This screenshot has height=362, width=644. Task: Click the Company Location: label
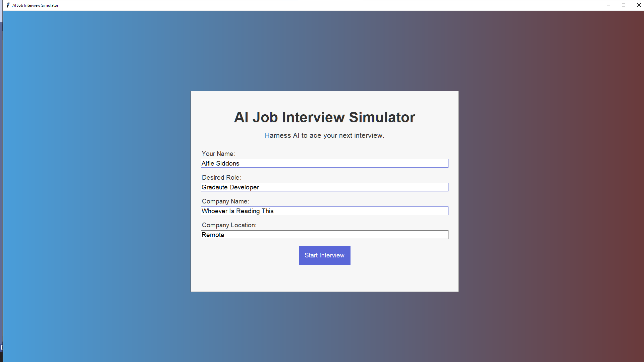coord(229,225)
